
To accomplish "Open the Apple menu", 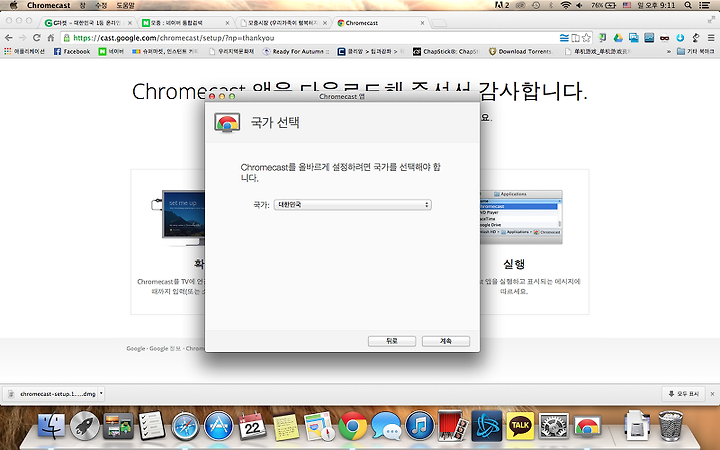I will coord(13,5).
